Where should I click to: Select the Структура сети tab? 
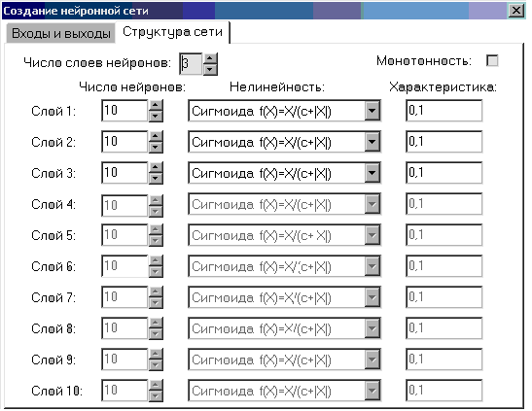point(172,32)
